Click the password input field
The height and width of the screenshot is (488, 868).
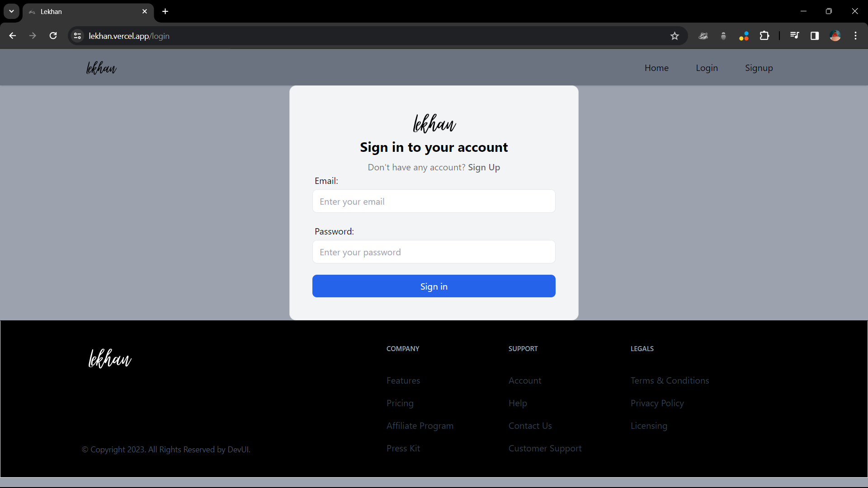(434, 251)
